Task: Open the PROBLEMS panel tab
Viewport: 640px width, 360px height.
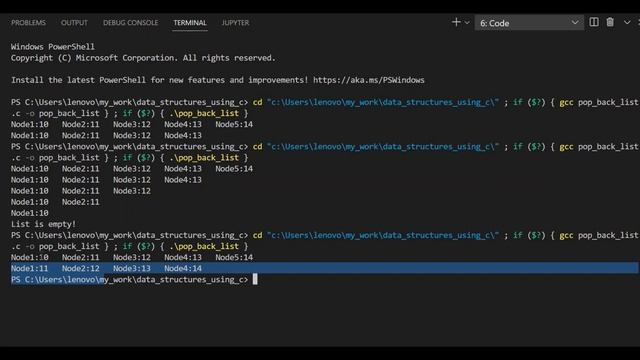Action: tap(28, 23)
